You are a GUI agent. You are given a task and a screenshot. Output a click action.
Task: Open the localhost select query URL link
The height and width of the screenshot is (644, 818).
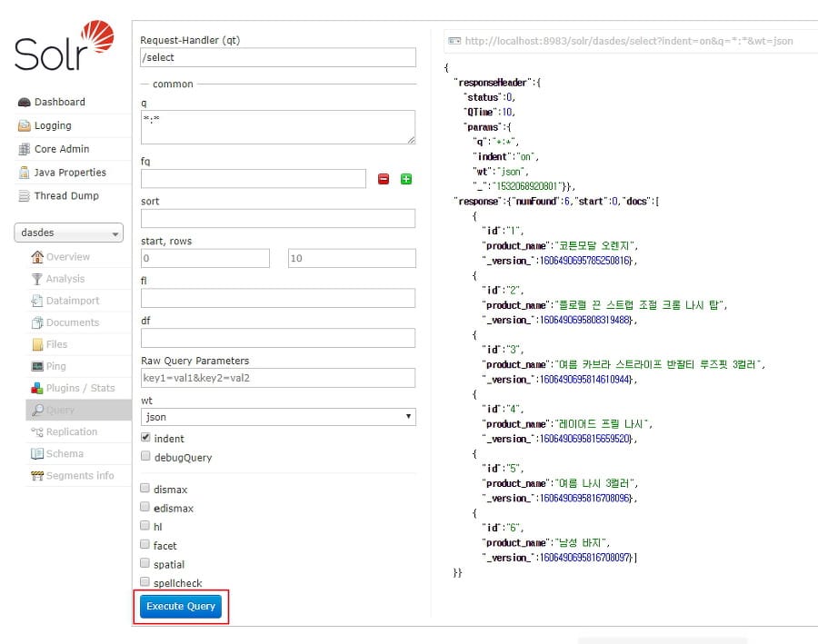pos(626,41)
